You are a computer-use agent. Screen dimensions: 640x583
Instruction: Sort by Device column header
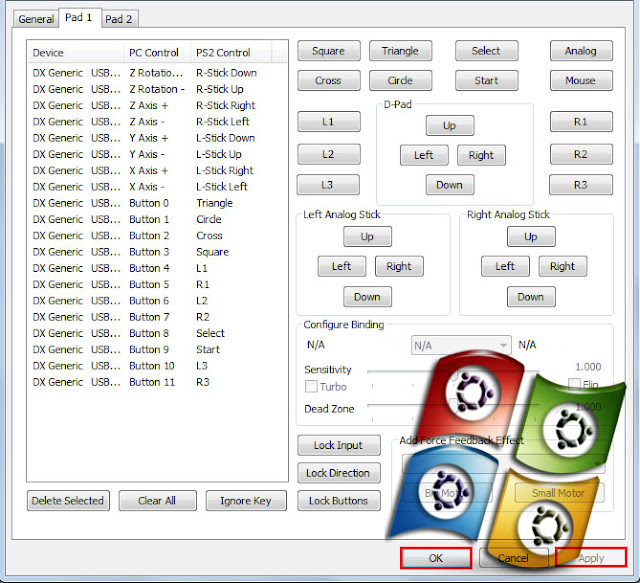pyautogui.click(x=76, y=53)
